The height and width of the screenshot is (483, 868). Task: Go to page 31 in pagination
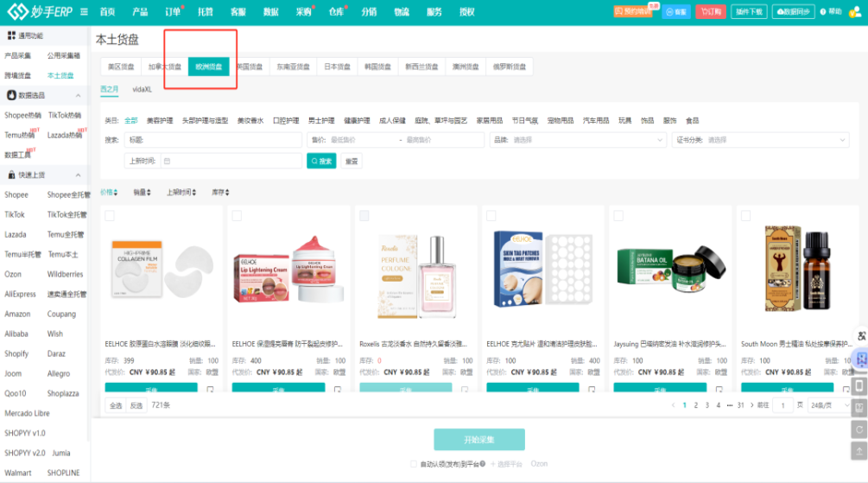pos(741,405)
